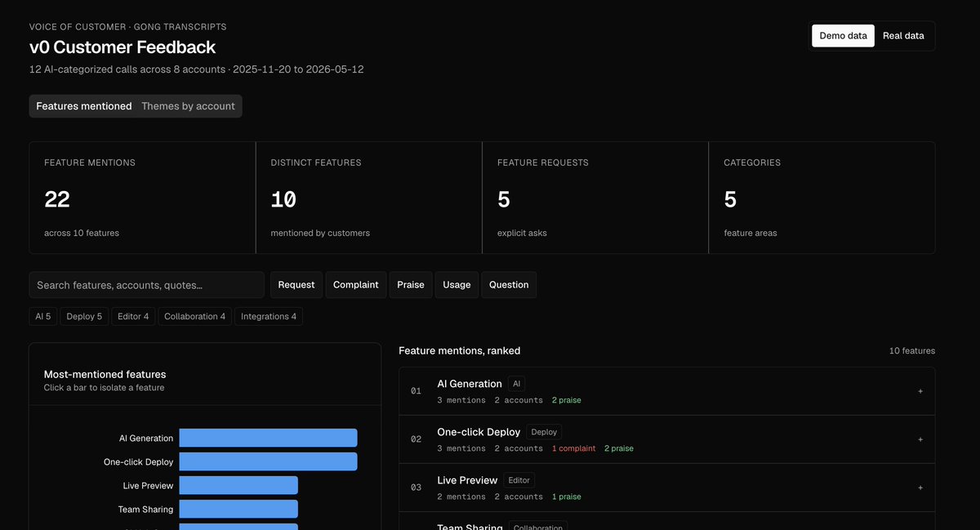
Task: Click the Team Sharing chart bar
Action: pyautogui.click(x=238, y=509)
